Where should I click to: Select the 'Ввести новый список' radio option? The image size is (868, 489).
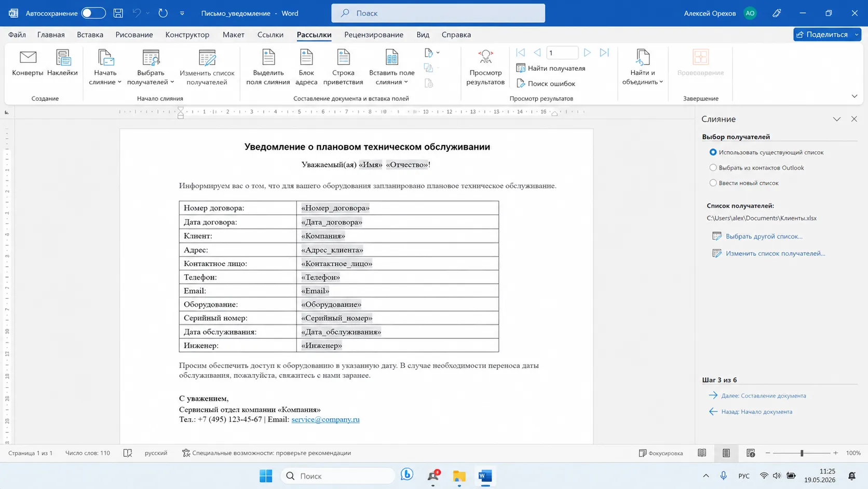click(x=713, y=183)
